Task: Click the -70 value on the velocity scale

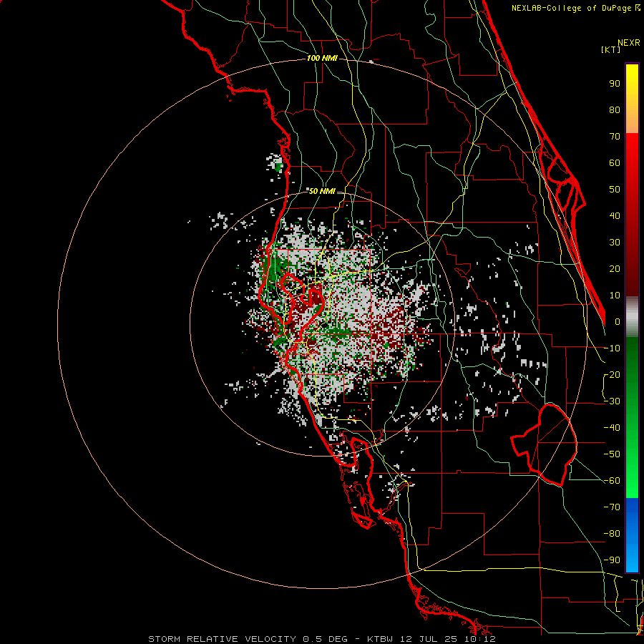Action: pos(612,507)
